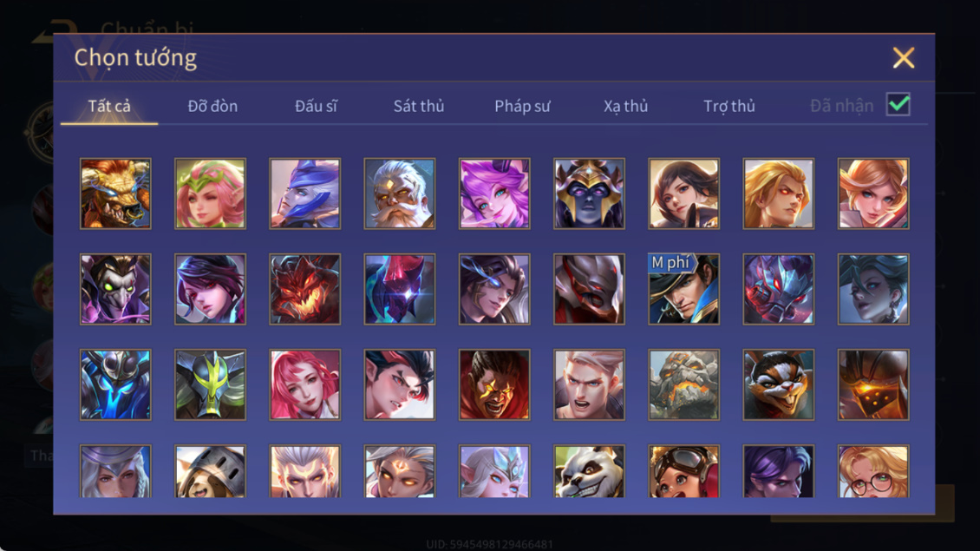
Task: Switch to the 'Đỡ đòn' tab
Action: [212, 106]
